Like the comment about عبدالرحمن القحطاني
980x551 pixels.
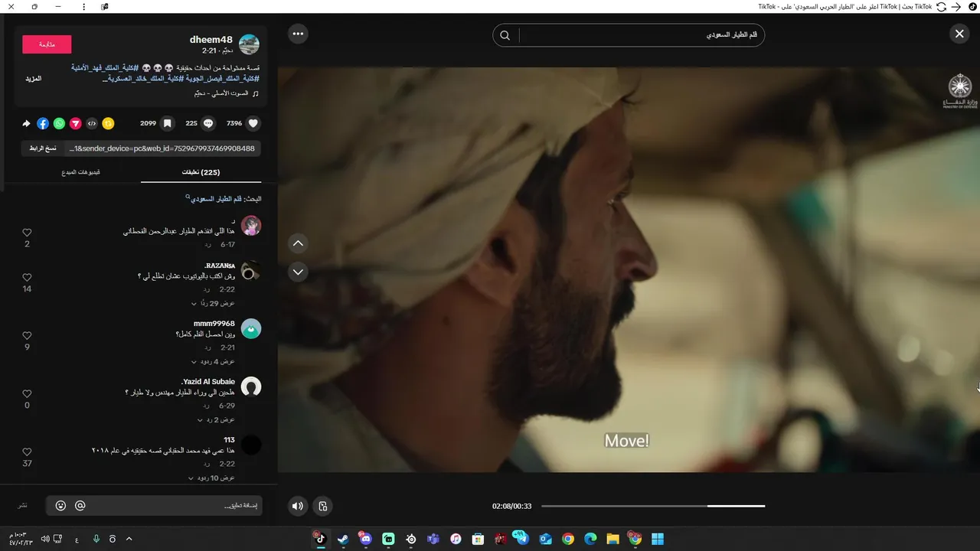coord(27,233)
